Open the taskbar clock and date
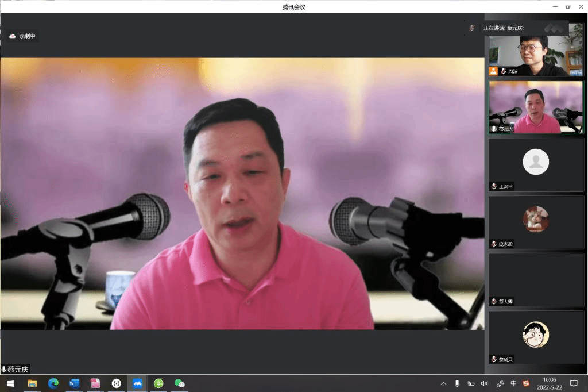588x392 pixels. click(549, 383)
